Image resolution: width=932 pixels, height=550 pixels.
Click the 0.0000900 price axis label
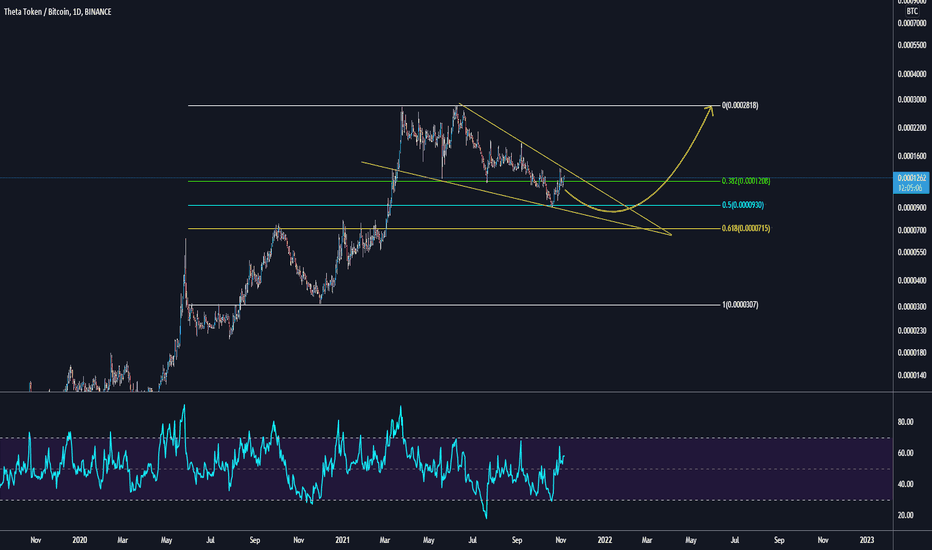click(912, 208)
